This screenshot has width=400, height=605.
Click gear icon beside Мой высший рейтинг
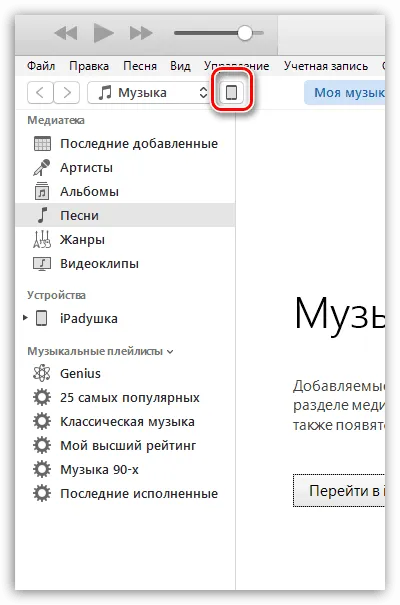click(x=42, y=445)
